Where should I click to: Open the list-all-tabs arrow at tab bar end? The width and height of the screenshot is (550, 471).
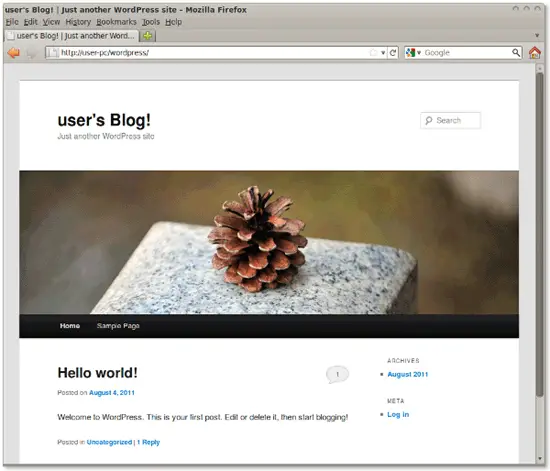(x=537, y=35)
